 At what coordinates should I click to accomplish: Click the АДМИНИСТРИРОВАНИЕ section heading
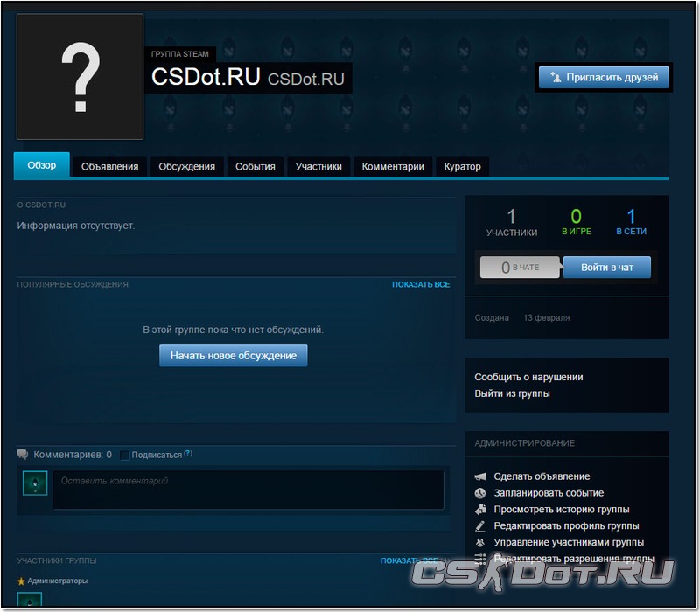pos(525,443)
